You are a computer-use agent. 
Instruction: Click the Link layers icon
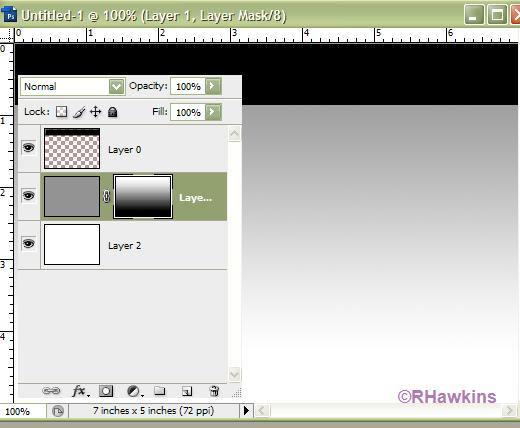point(51,391)
